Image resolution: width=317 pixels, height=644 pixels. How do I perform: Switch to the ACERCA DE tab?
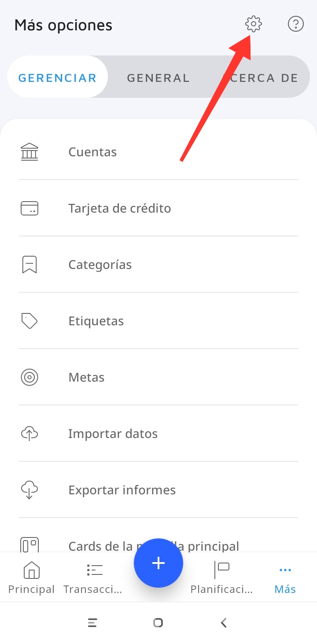tap(262, 78)
